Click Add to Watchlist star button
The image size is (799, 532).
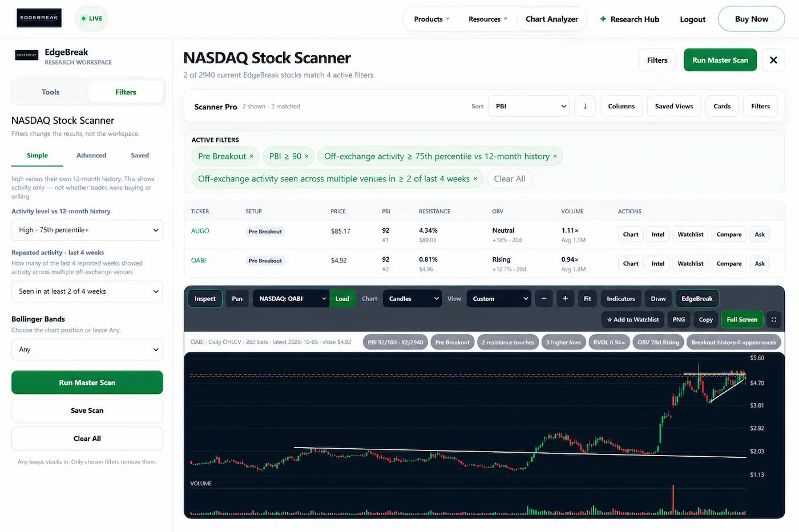click(x=633, y=320)
